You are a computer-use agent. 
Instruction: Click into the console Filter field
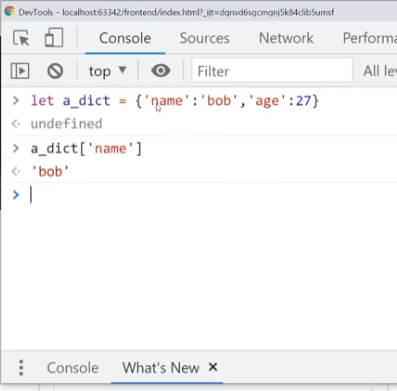tap(272, 71)
